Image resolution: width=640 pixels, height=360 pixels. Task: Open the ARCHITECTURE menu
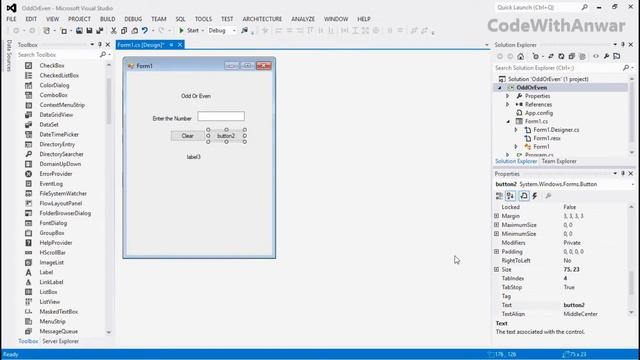point(262,19)
